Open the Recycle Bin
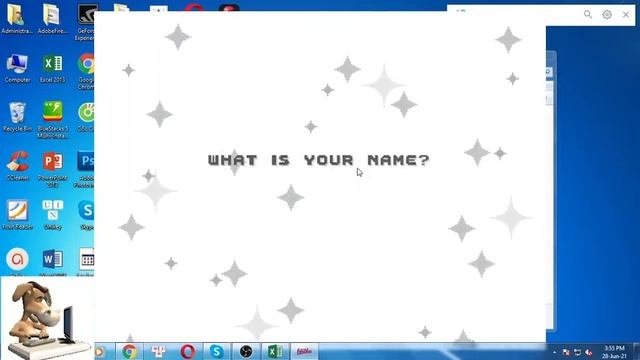The height and width of the screenshot is (360, 640). tap(17, 117)
